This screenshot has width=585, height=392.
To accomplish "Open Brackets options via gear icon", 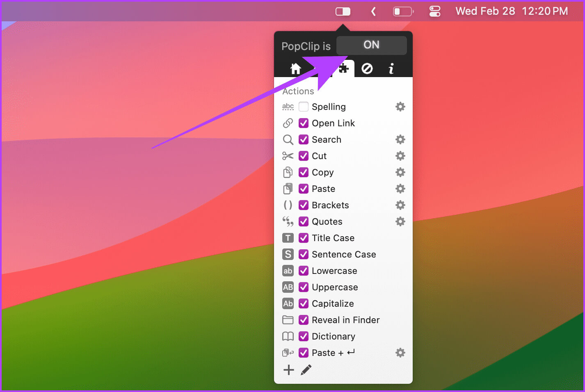I will click(400, 205).
